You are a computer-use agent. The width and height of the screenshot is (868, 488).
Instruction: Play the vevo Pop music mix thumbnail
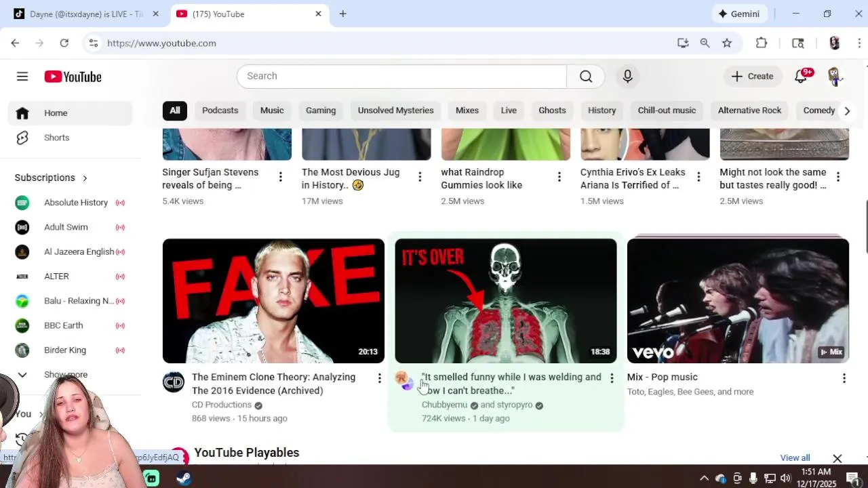[x=738, y=301]
